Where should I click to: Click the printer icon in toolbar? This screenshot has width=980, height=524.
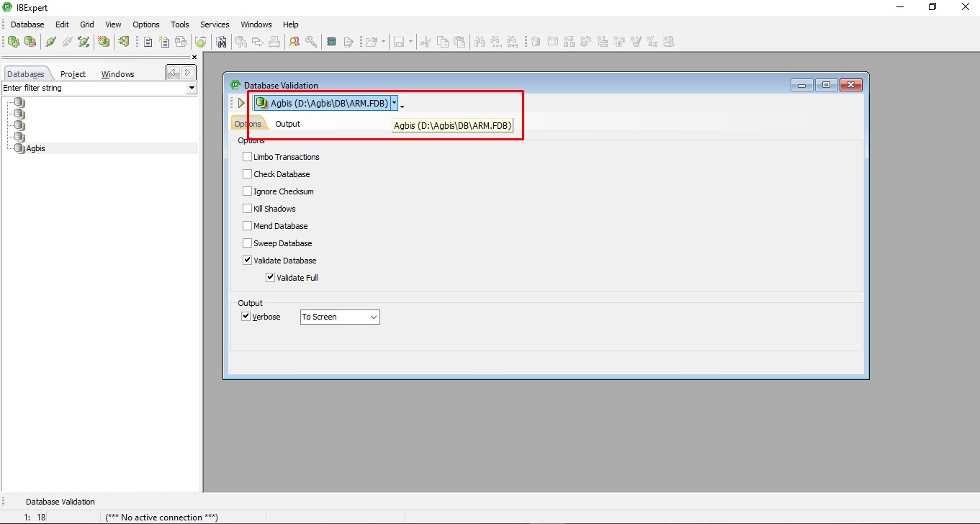[x=274, y=42]
